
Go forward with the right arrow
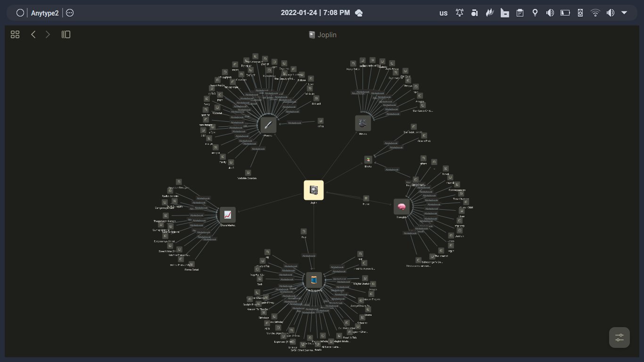point(48,34)
